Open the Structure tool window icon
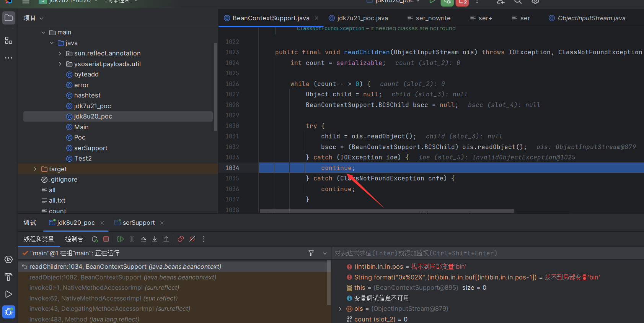 8,40
